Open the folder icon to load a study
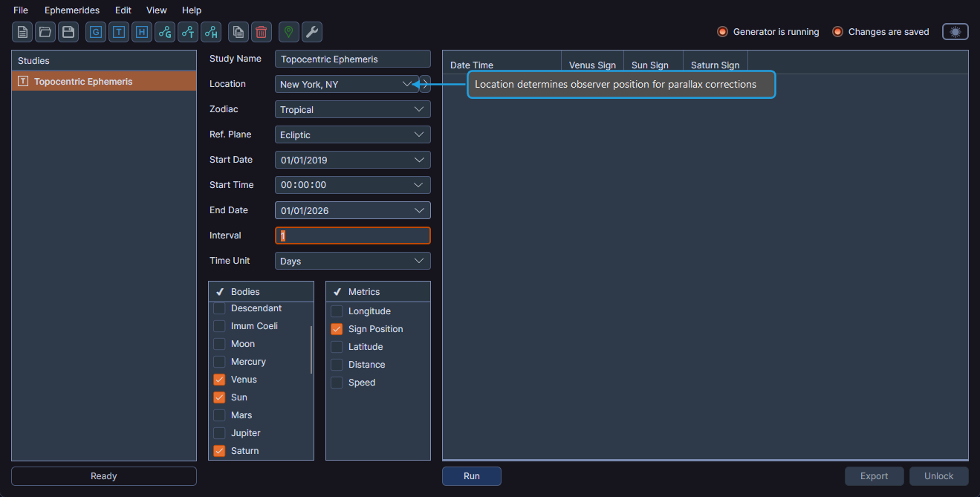 point(45,32)
